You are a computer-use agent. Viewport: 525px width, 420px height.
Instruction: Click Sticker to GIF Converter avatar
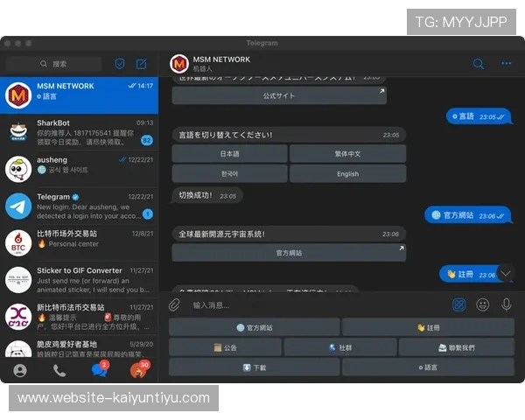(x=18, y=280)
